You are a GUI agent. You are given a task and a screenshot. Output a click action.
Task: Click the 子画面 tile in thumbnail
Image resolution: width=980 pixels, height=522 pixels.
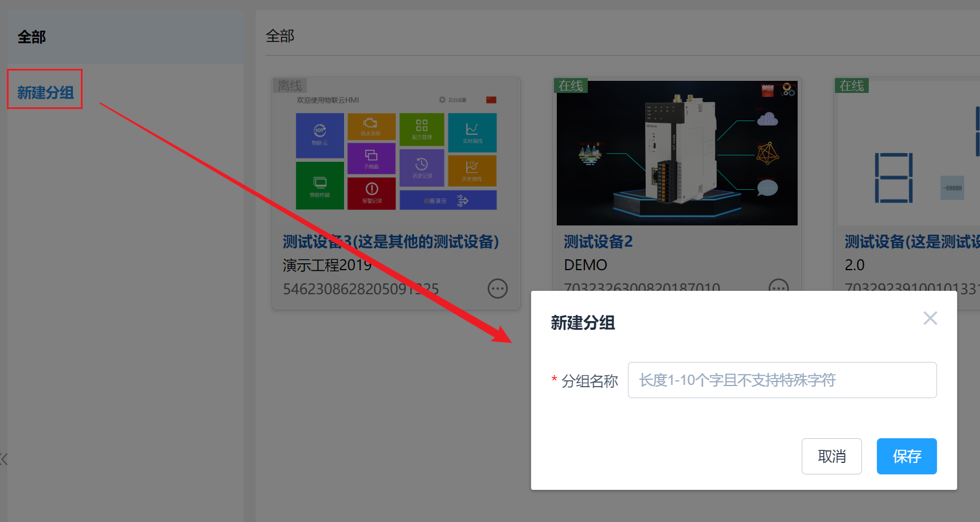pos(372,158)
